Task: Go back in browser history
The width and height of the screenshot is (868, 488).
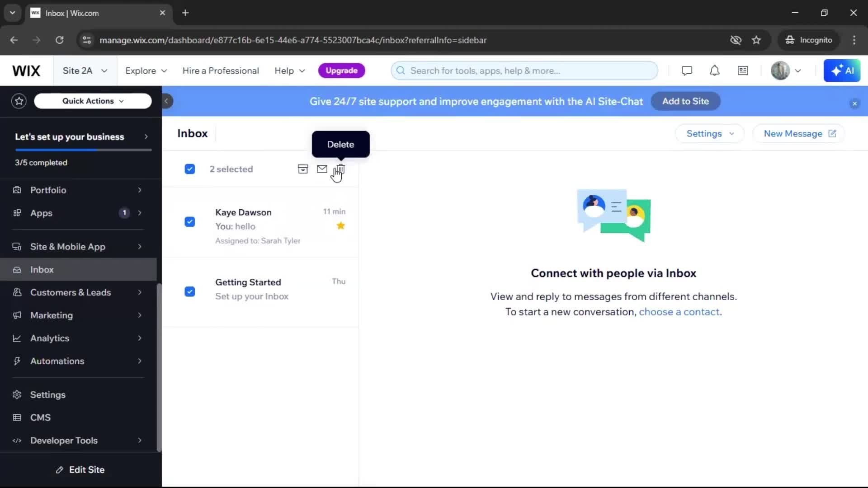Action: click(x=14, y=40)
